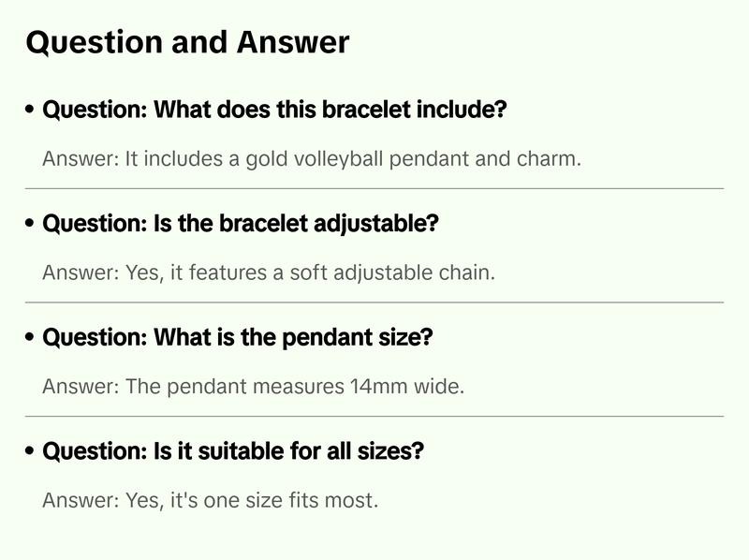Click the bullet beside the bracelet include question
749x560 pixels.
pos(31,111)
